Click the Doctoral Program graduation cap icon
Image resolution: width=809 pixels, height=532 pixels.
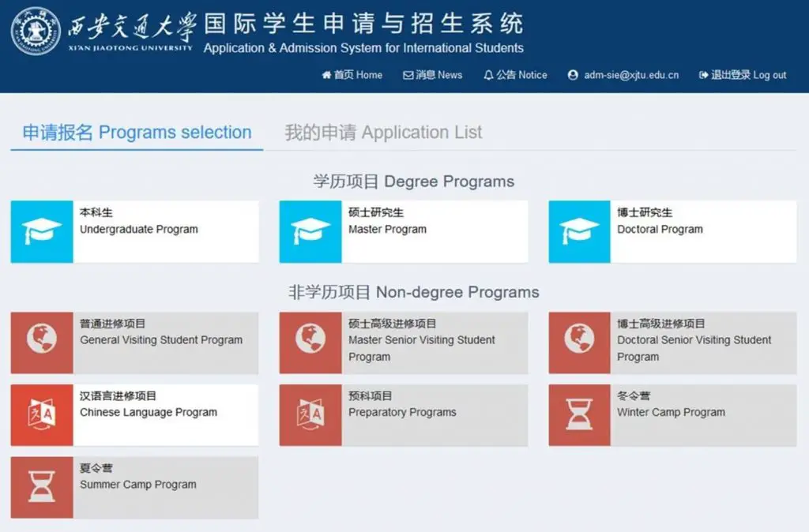pos(579,231)
